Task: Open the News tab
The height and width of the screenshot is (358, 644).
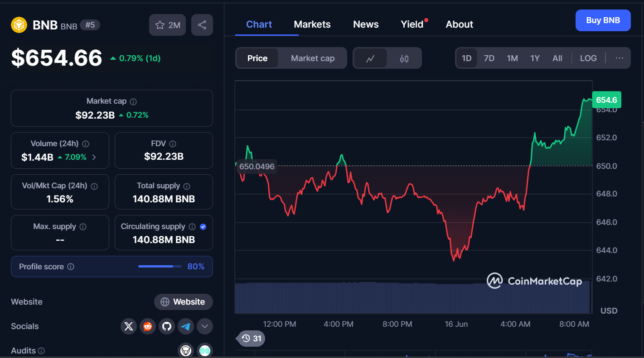Action: coord(366,24)
